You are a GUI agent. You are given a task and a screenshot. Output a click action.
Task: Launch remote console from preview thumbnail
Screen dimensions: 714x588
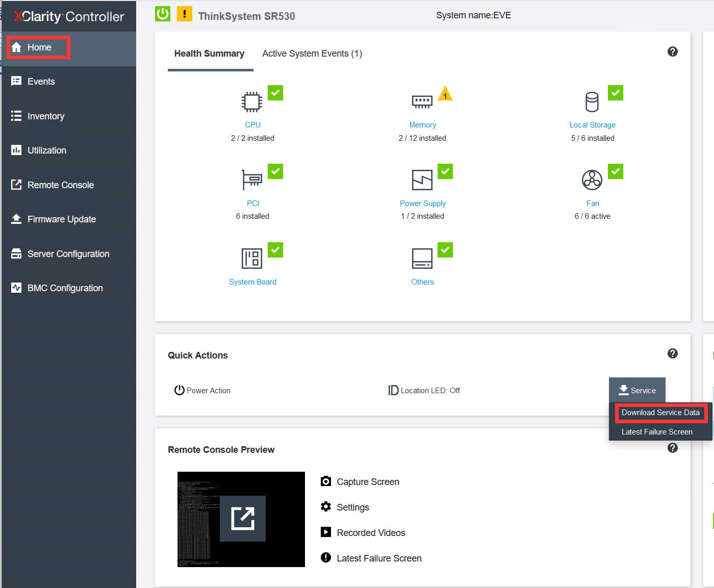click(242, 519)
